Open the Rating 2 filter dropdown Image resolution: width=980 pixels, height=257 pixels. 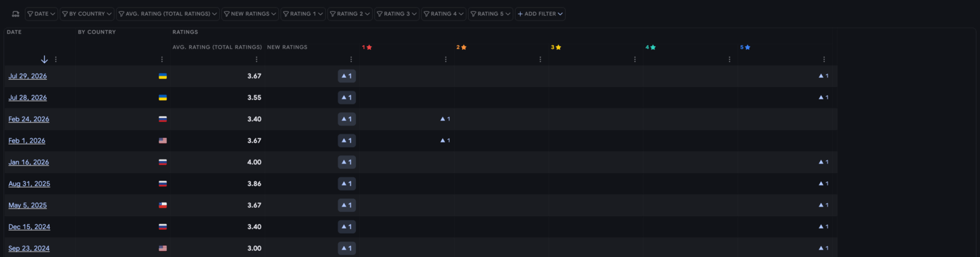click(350, 14)
